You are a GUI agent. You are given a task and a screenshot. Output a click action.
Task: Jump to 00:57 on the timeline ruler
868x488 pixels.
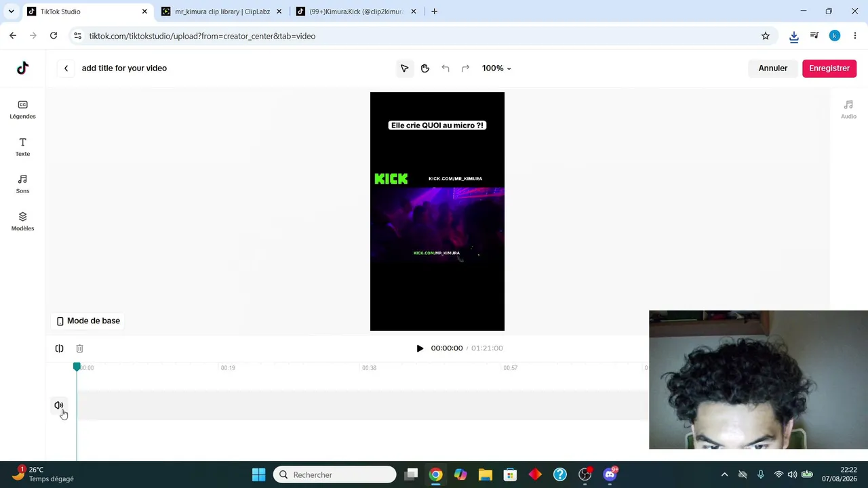pos(511,368)
